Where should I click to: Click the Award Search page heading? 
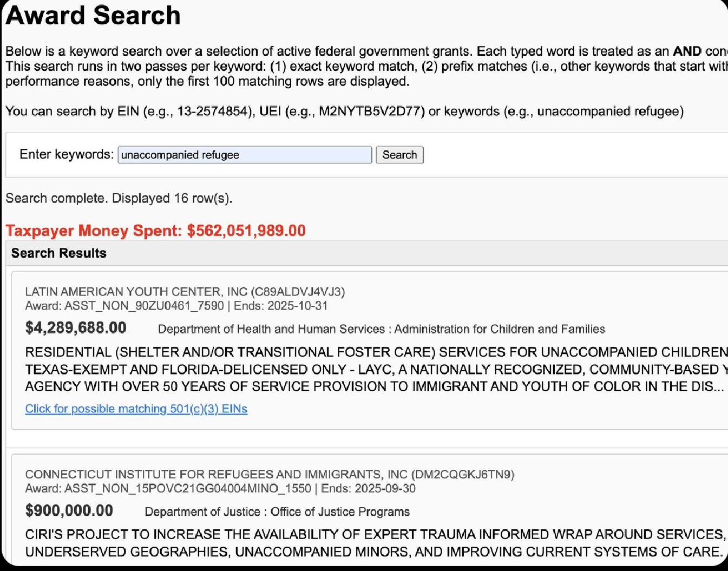[x=93, y=15]
